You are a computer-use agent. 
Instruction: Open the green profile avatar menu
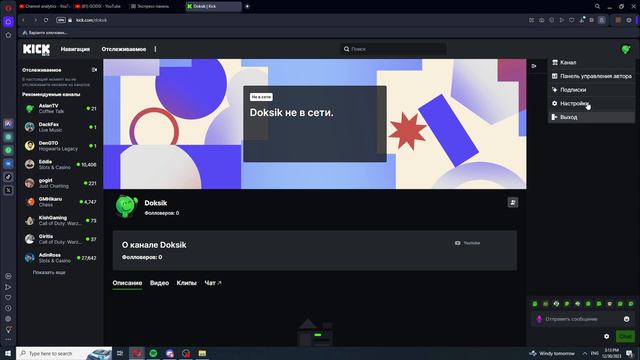(x=625, y=49)
